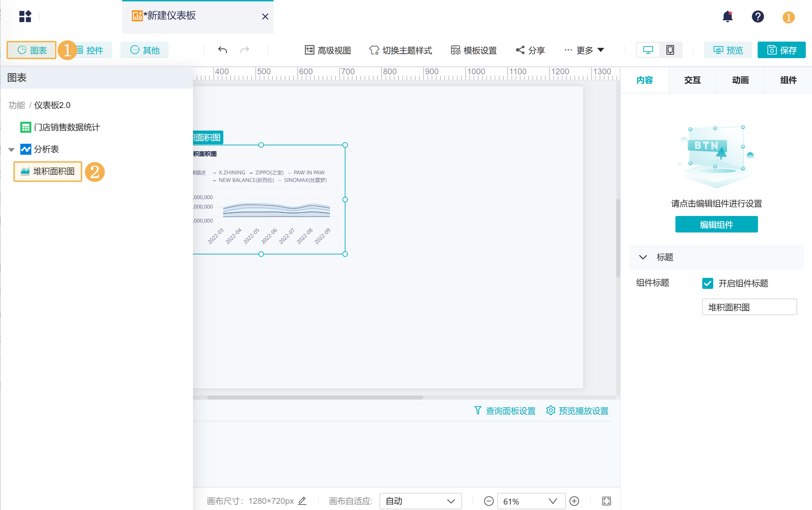Open the 61% zoom level dropdown
812x510 pixels.
(x=531, y=501)
